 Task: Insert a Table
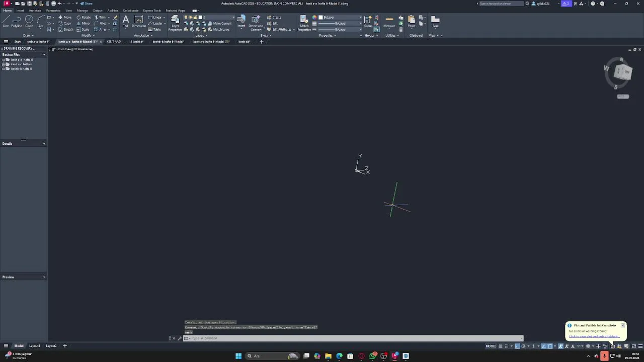pyautogui.click(x=154, y=29)
